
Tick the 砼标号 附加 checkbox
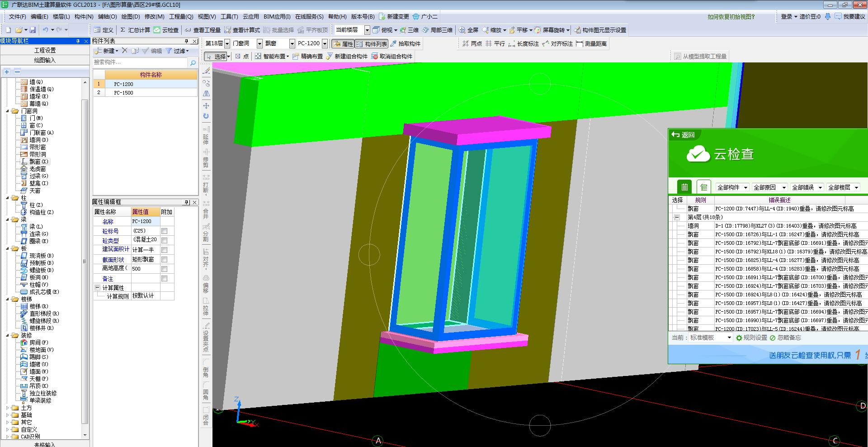click(165, 231)
